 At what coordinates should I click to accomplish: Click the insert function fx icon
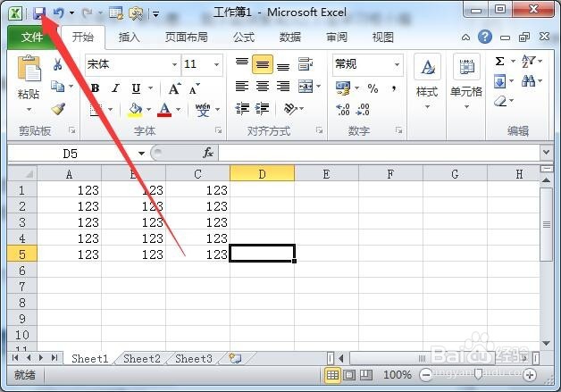[x=208, y=153]
